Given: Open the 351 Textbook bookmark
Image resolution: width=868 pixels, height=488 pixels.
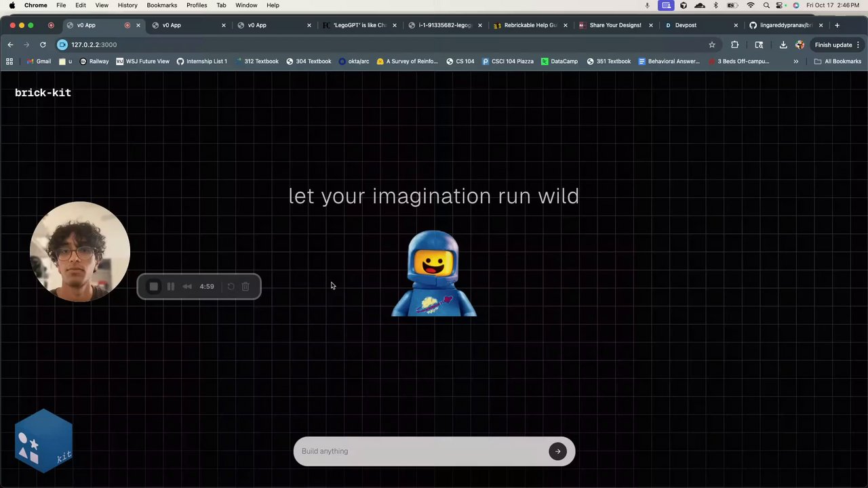Looking at the screenshot, I should tap(608, 61).
